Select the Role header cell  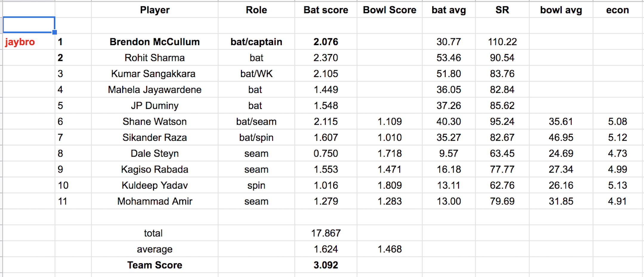point(256,10)
